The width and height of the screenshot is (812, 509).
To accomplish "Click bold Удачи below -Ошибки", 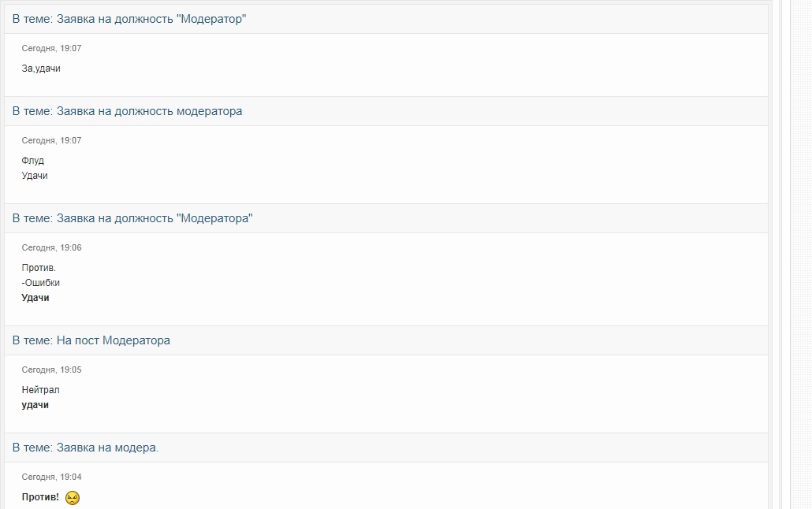I will (x=35, y=298).
